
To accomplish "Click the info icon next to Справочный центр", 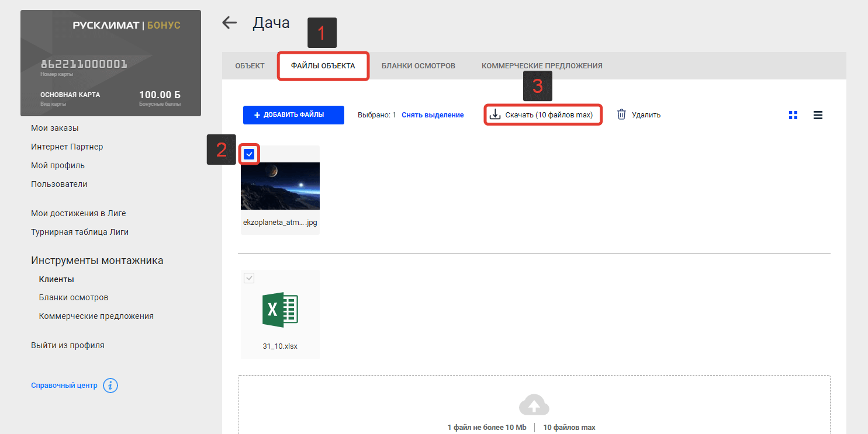I will [x=110, y=386].
